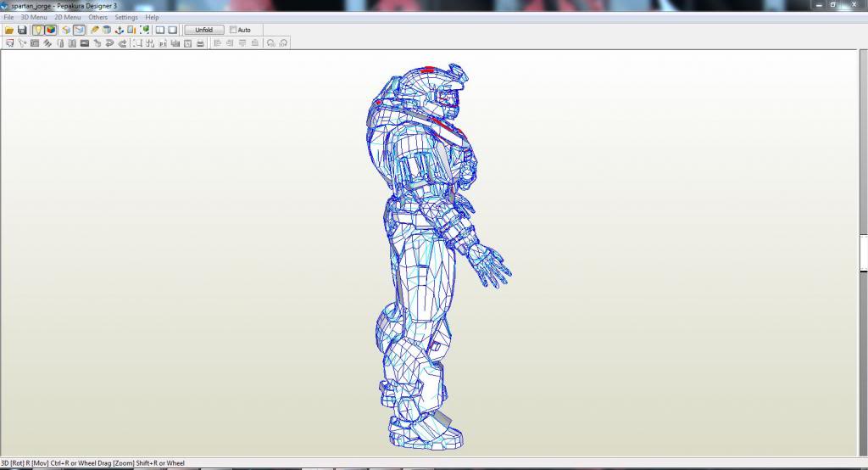
Task: Click the rotate counterclockwise icon
Action: [x=270, y=43]
